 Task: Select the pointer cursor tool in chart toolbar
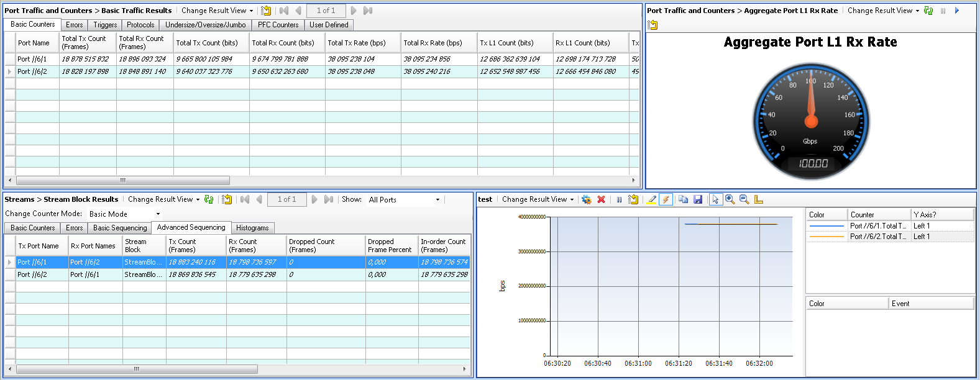tap(715, 199)
